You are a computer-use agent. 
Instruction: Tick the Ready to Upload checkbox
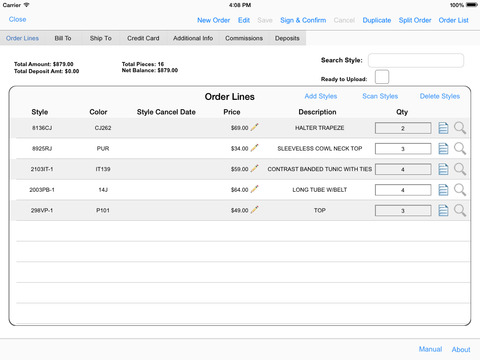(x=382, y=77)
